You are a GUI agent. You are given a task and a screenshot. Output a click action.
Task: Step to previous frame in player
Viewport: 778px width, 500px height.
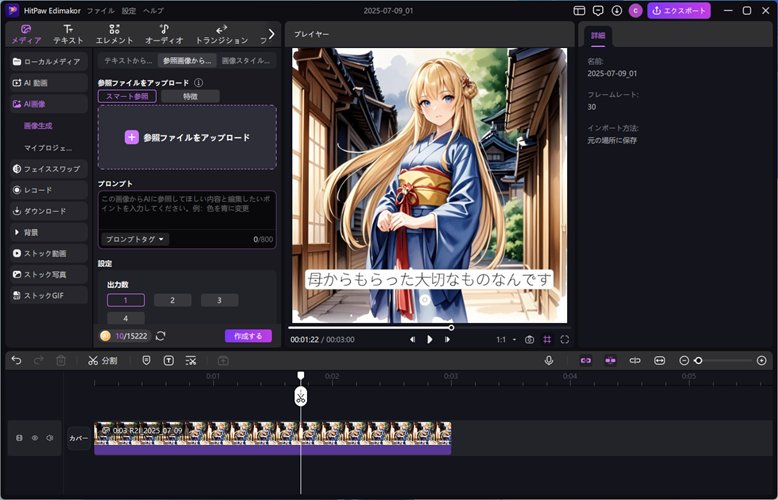[412, 339]
